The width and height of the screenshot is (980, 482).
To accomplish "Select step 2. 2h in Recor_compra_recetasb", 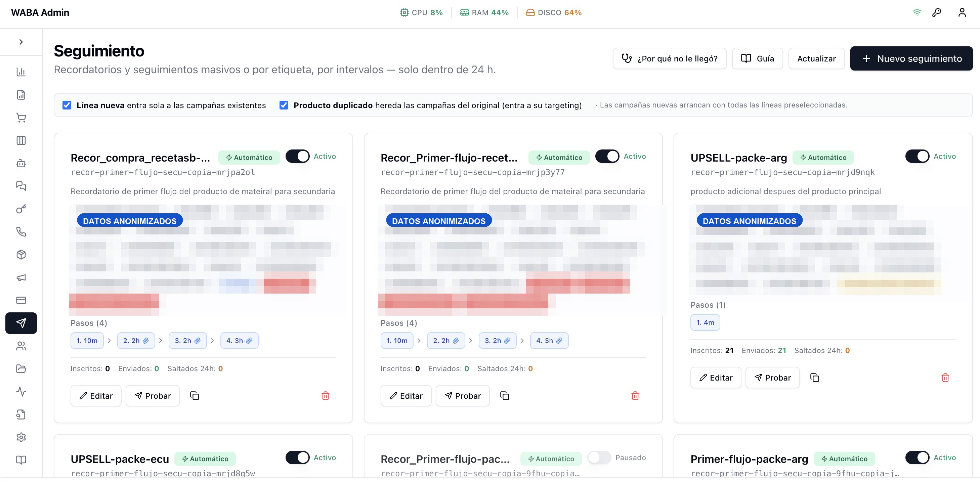I will 136,341.
